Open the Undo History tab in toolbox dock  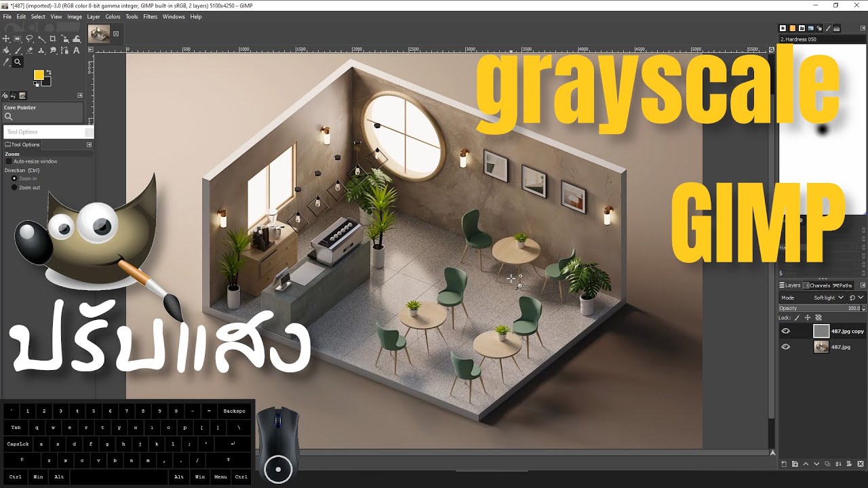14,96
